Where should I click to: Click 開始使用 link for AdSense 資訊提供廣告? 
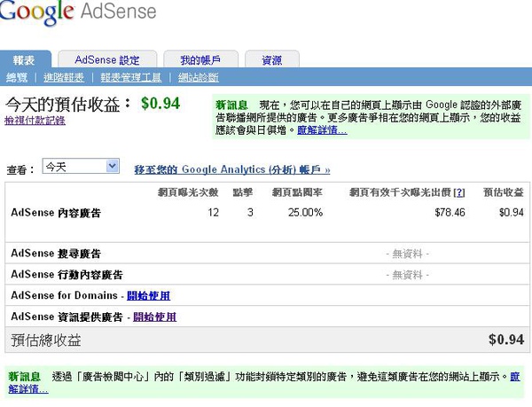[x=154, y=317]
